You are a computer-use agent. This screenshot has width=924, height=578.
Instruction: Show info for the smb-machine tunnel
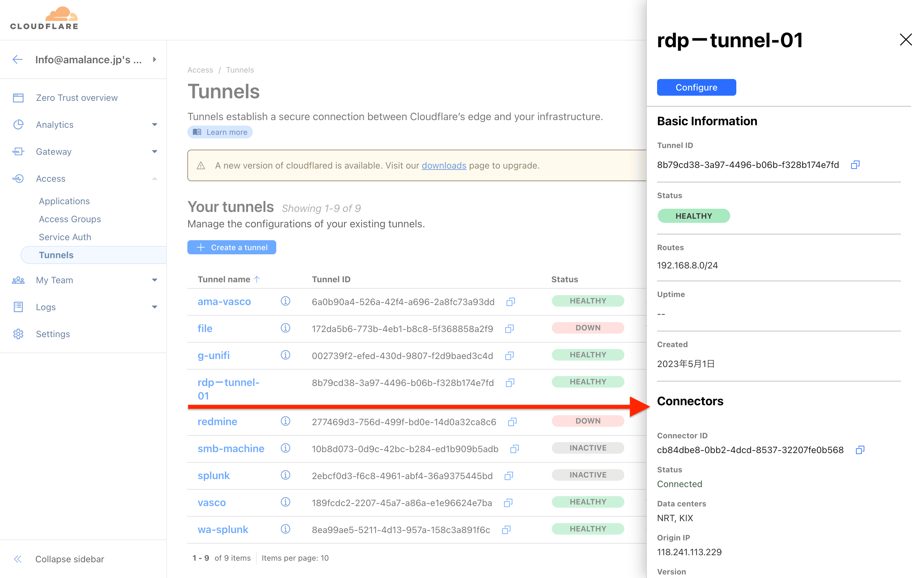[x=285, y=448]
